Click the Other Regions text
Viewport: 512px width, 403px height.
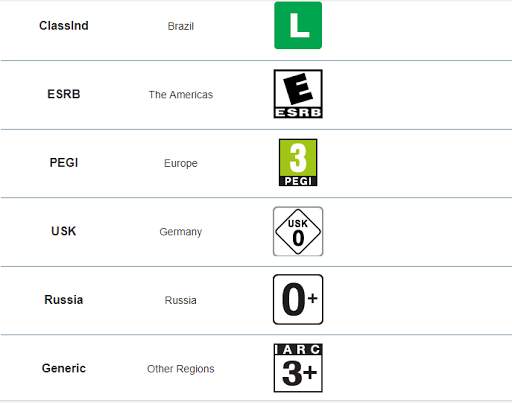(x=181, y=369)
